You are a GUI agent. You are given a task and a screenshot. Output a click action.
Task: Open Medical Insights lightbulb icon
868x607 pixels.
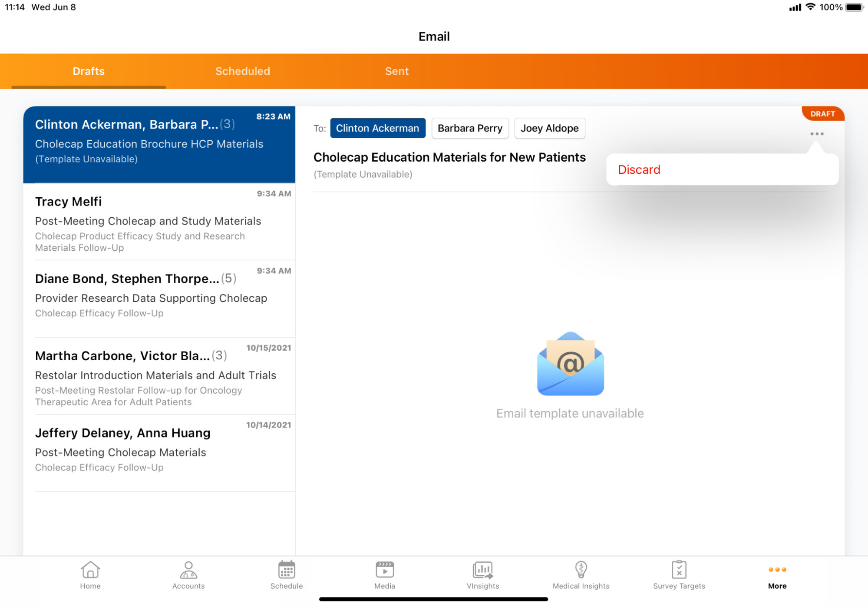click(581, 570)
